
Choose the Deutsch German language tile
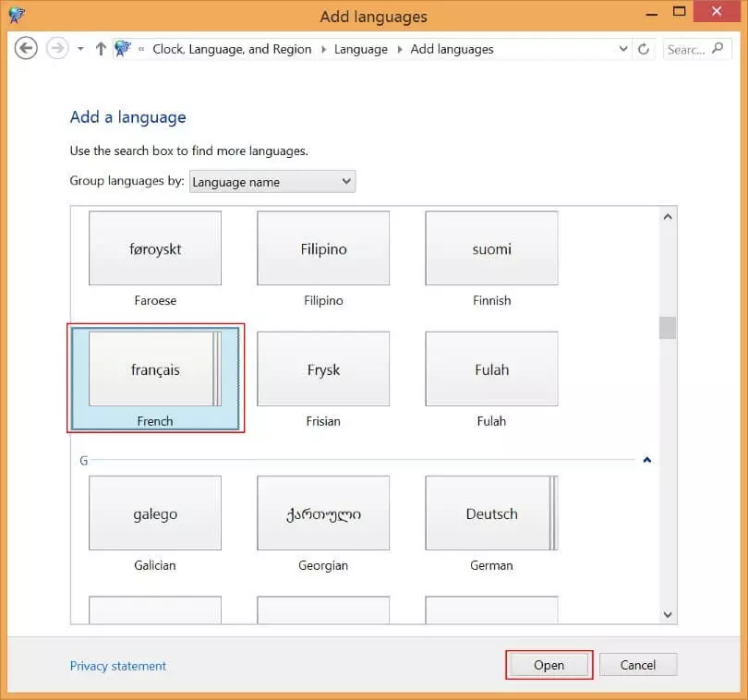[x=491, y=513]
